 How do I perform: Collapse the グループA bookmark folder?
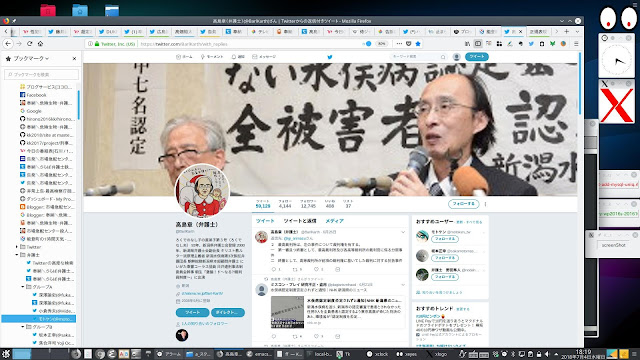tap(23, 287)
